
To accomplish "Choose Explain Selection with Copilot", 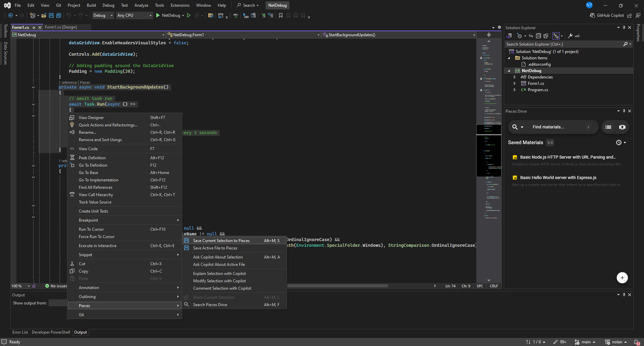I will (234, 274).
